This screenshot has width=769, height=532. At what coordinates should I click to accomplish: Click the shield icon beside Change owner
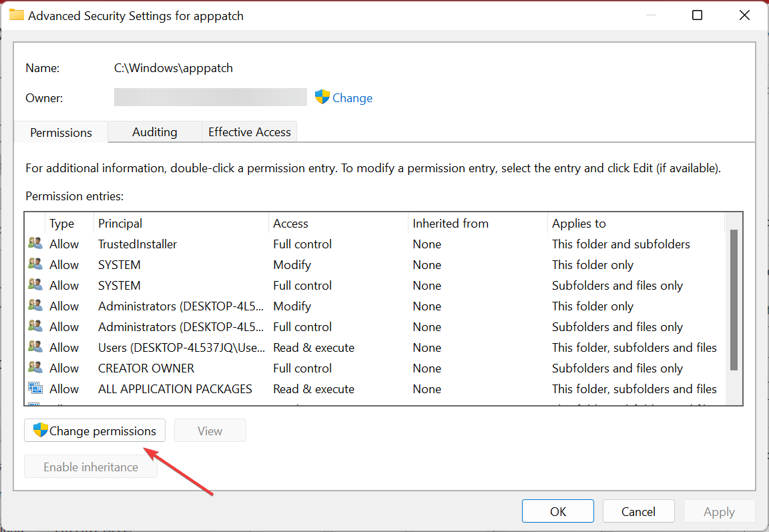(x=322, y=97)
